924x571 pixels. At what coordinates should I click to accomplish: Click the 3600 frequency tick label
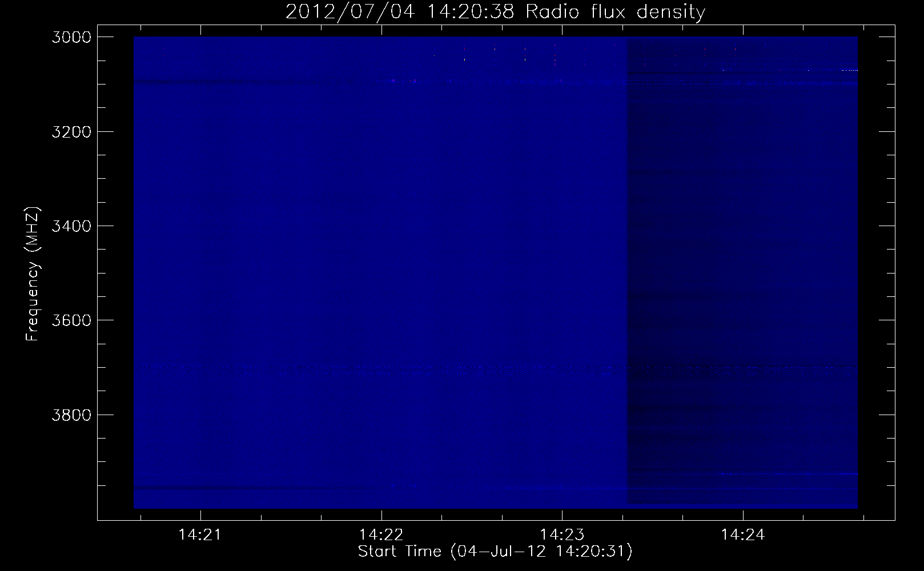(x=71, y=320)
